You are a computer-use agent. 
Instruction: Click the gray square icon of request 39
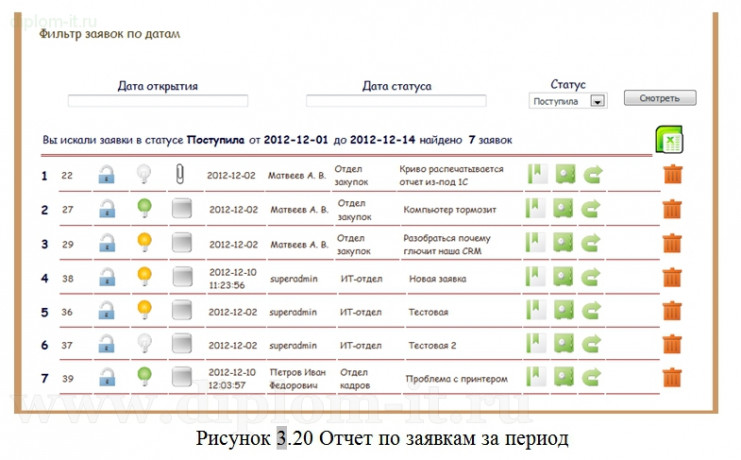point(181,377)
